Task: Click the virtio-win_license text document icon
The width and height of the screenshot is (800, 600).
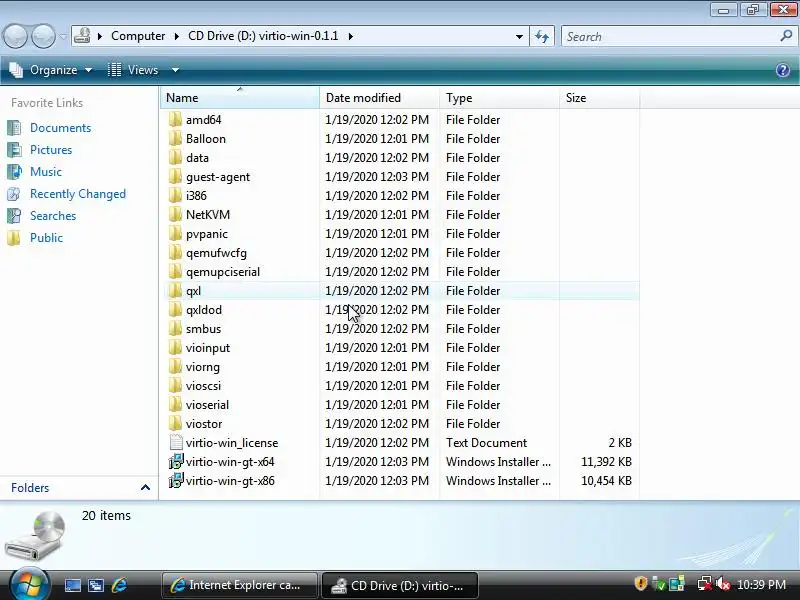Action: point(176,442)
